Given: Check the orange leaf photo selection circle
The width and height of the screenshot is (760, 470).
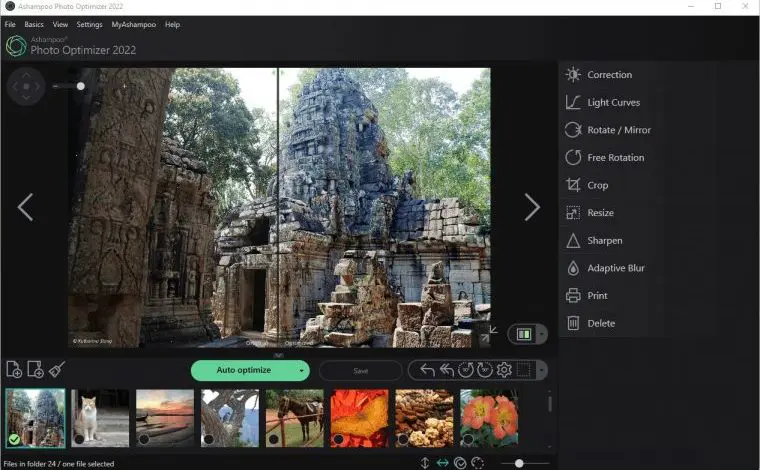Looking at the screenshot, I should click(339, 439).
